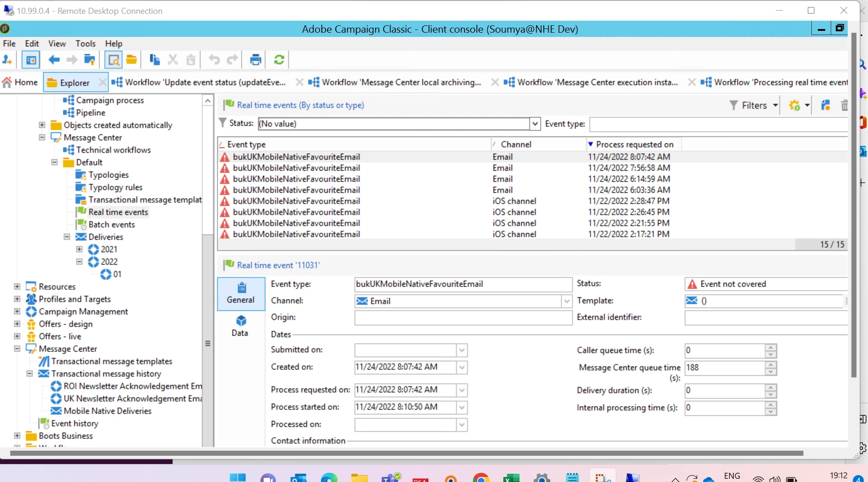Select Typology rules in tree

pyautogui.click(x=115, y=187)
